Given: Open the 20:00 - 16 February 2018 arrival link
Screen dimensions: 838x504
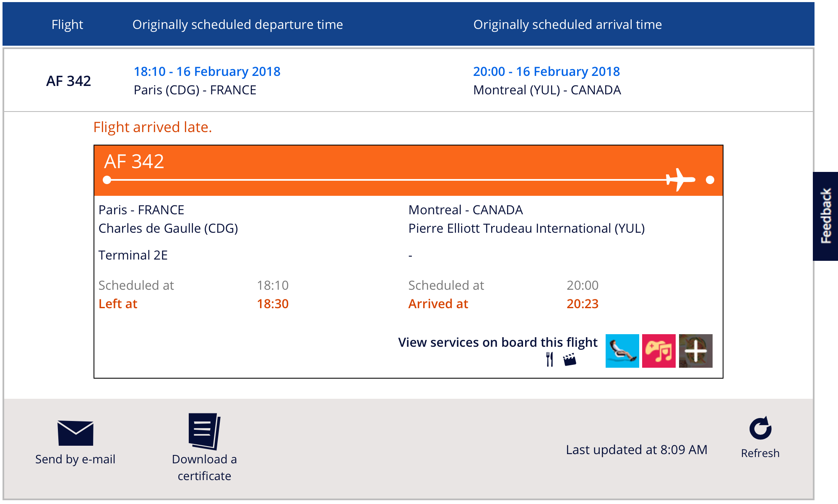Looking at the screenshot, I should 547,72.
